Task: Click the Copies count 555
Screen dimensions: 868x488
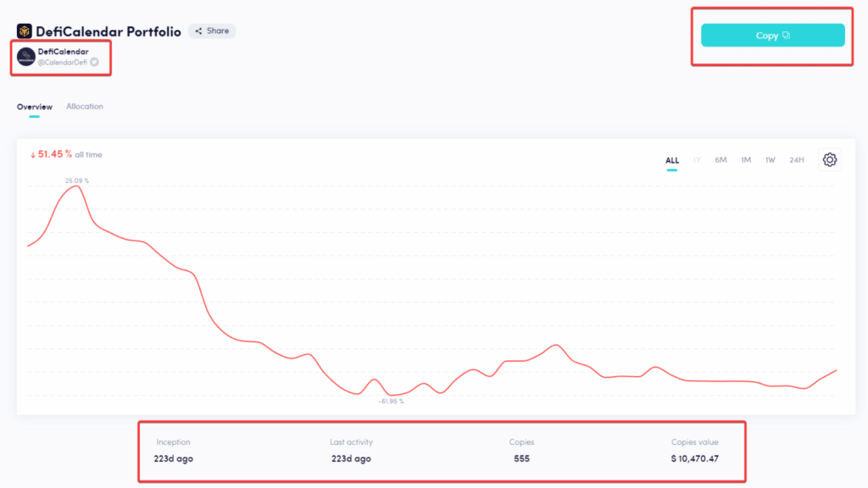Action: click(521, 458)
